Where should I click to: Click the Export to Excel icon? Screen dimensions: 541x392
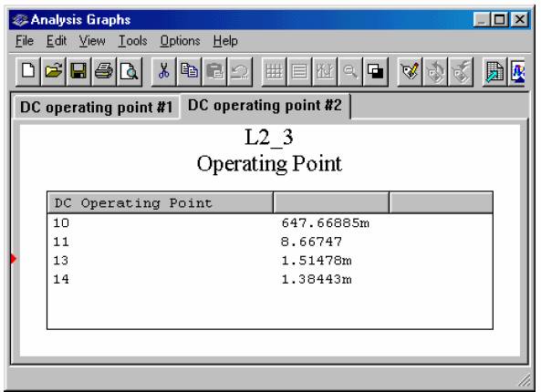pyautogui.click(x=494, y=72)
